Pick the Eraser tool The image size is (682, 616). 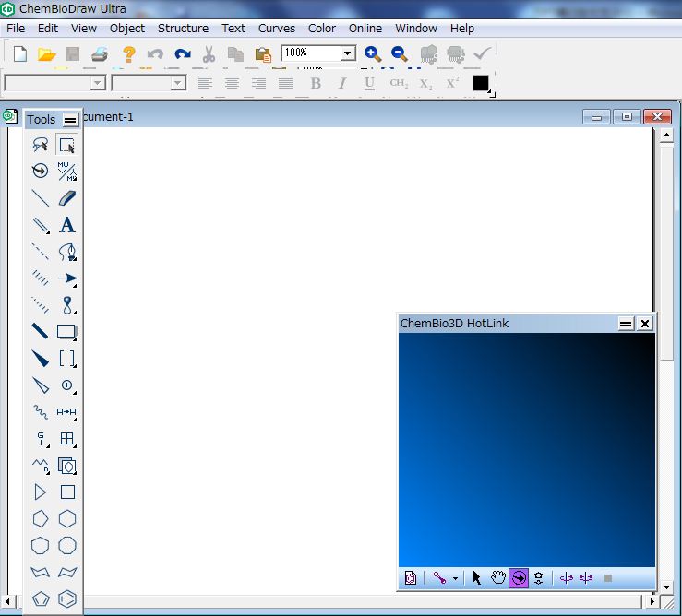coord(67,197)
